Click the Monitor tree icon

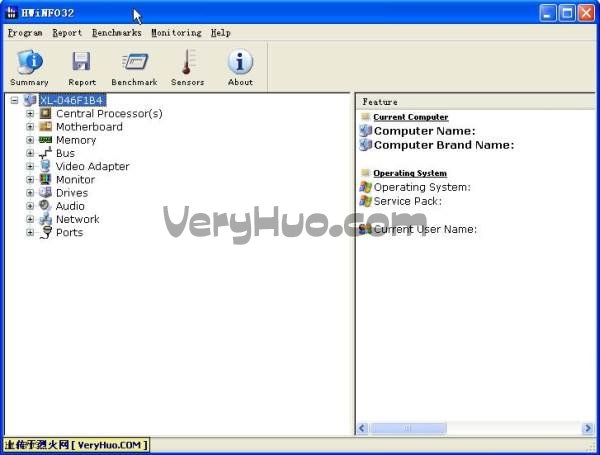coord(46,179)
